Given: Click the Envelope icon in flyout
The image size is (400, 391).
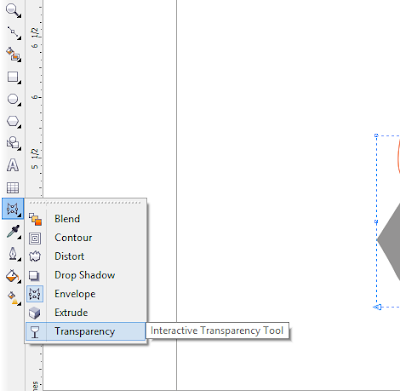Looking at the screenshot, I should tap(35, 294).
